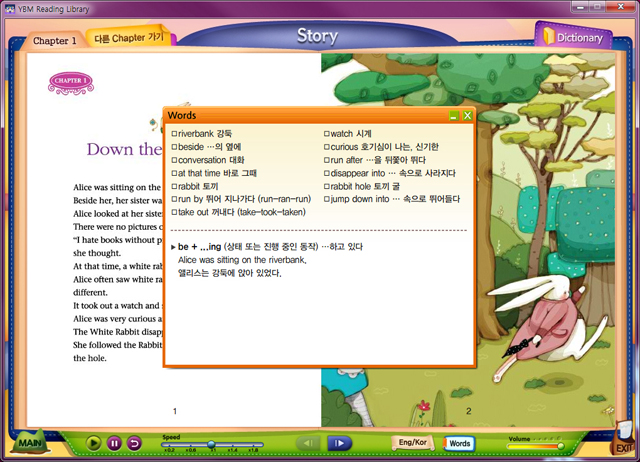Check the conversation word checkbox
The height and width of the screenshot is (462, 640).
[x=174, y=159]
